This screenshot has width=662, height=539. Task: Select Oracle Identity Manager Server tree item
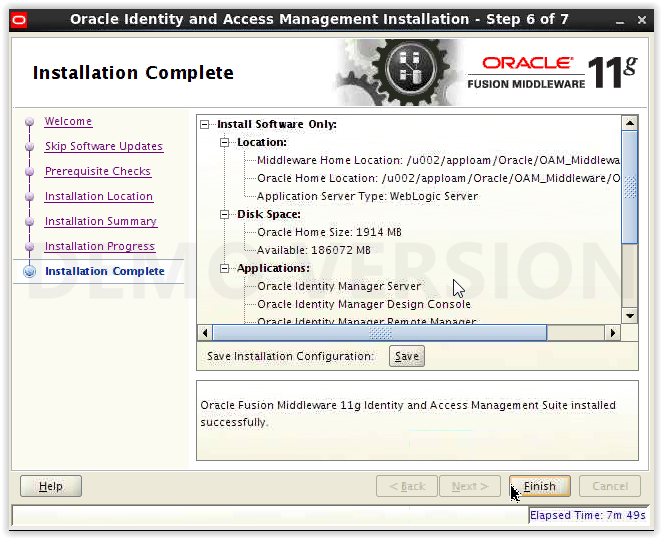click(x=339, y=286)
